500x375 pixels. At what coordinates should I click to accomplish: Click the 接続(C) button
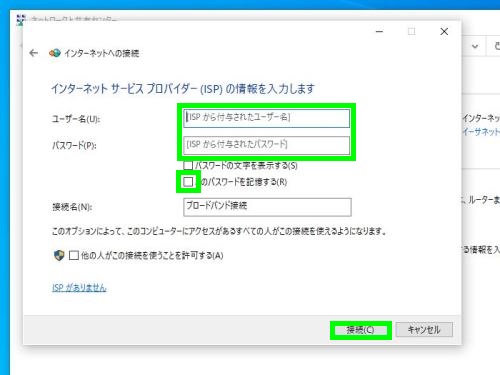(361, 330)
